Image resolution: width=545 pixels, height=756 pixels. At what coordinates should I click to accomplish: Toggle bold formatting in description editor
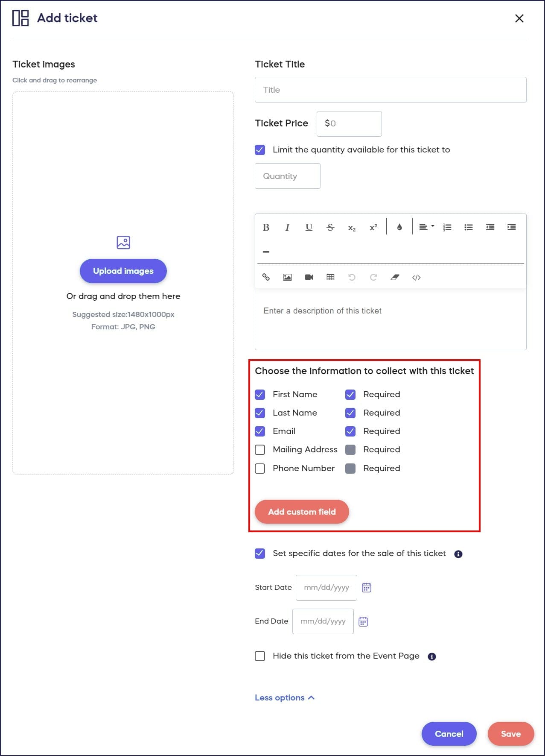coord(266,227)
